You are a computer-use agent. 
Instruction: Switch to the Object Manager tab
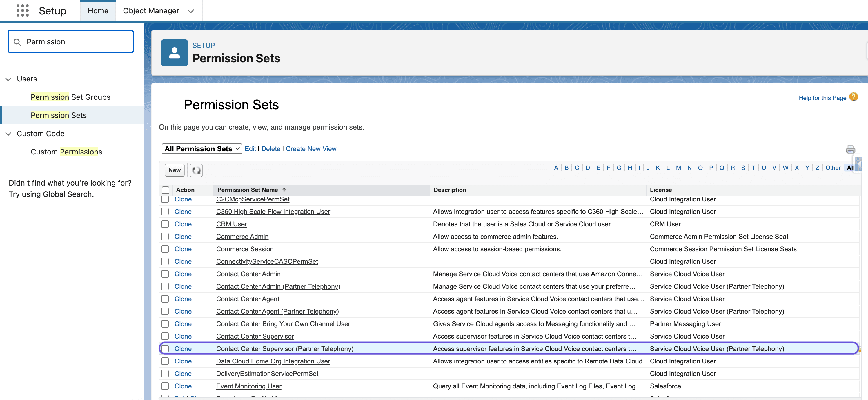[x=151, y=10]
